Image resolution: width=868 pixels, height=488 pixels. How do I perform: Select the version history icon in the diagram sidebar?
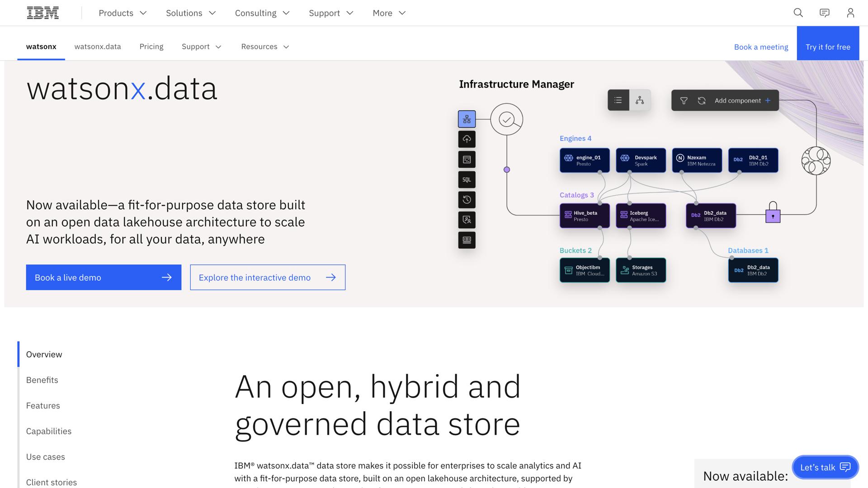(x=467, y=199)
